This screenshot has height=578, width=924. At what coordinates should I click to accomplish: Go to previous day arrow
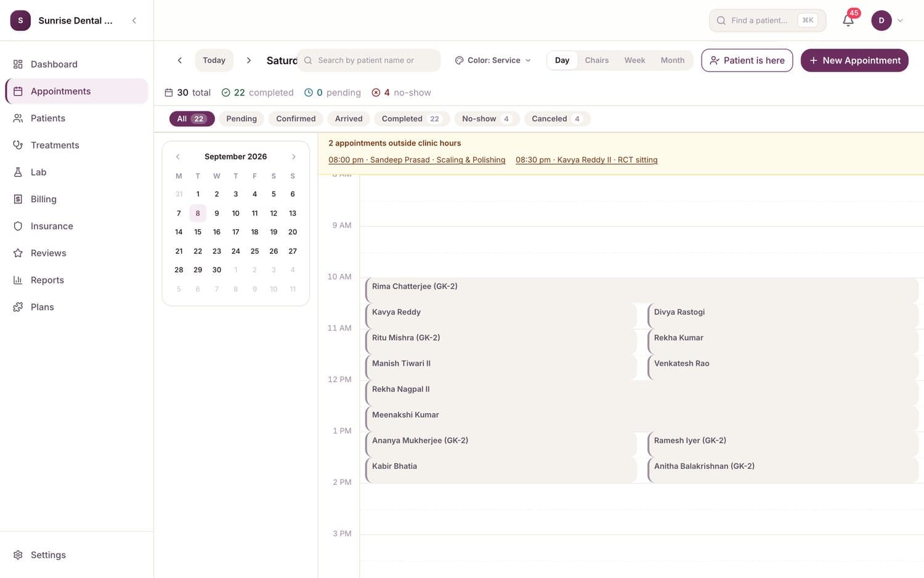tap(180, 60)
